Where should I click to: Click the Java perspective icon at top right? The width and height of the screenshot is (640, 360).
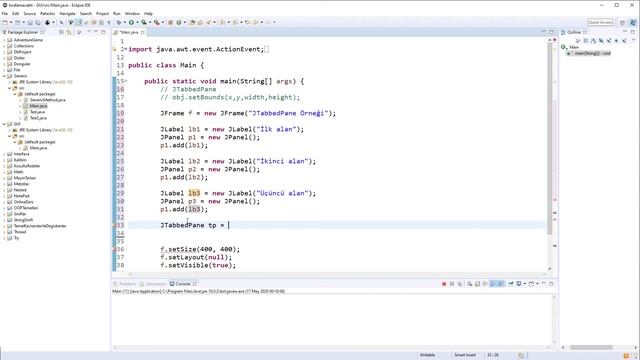(x=633, y=22)
